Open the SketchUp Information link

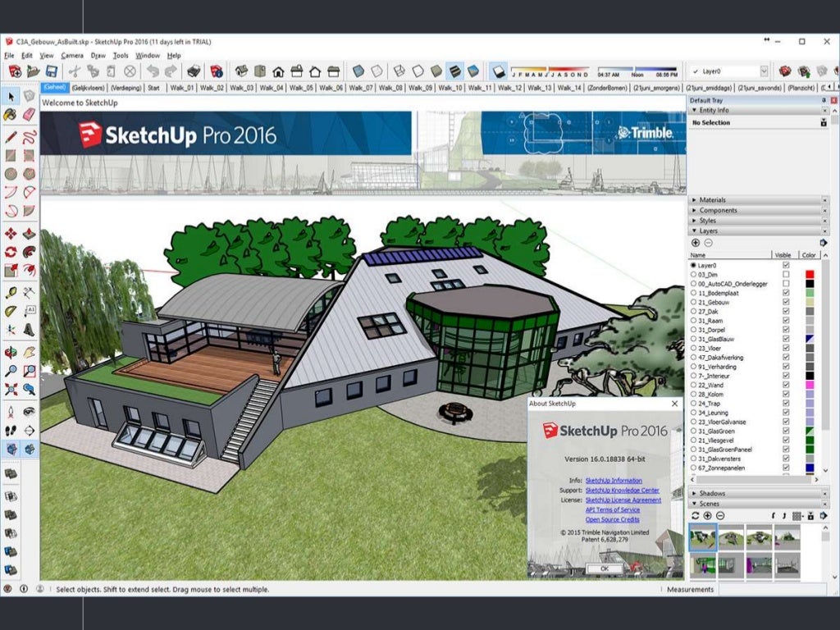click(x=614, y=481)
